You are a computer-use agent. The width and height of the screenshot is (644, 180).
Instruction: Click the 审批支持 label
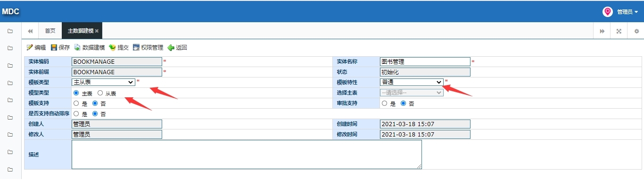coord(347,103)
